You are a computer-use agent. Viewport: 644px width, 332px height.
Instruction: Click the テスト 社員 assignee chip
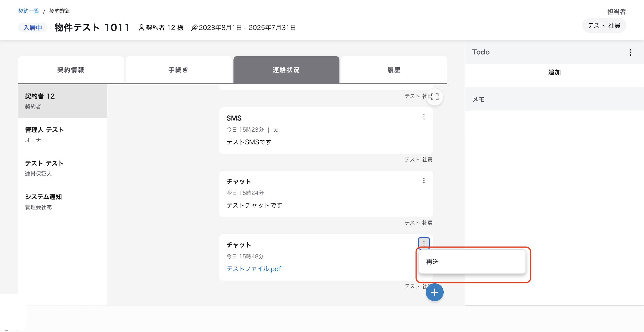604,25
